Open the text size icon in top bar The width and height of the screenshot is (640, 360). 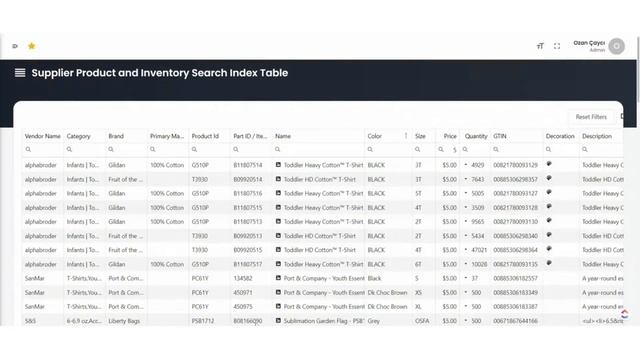540,46
